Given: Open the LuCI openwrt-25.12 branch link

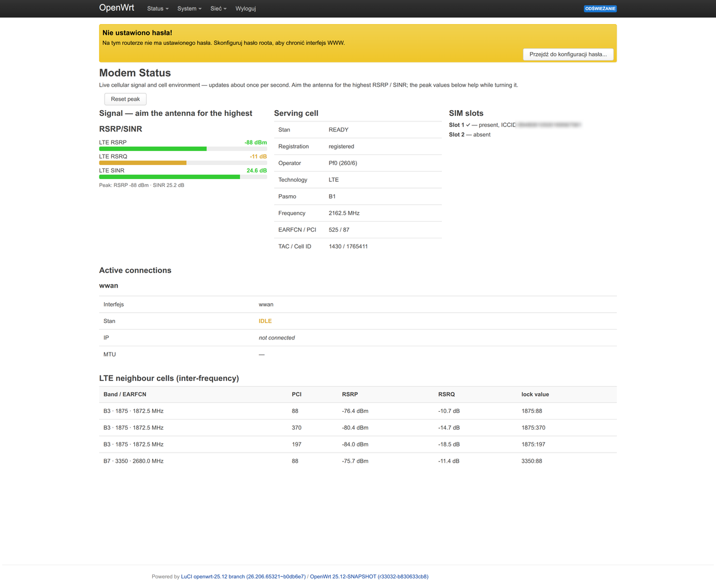Looking at the screenshot, I should (x=243, y=576).
